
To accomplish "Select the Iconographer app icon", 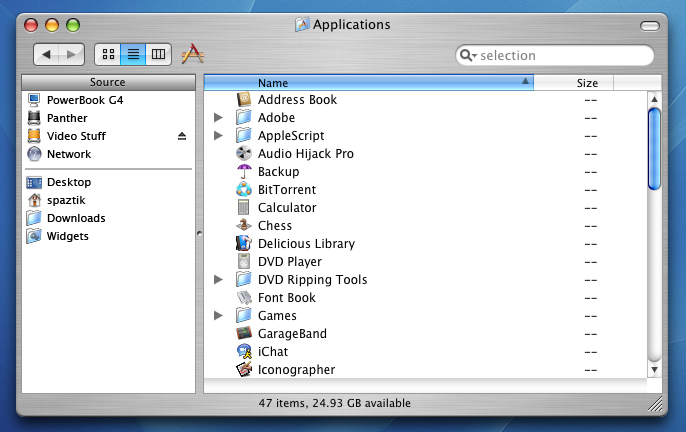I will pos(244,369).
